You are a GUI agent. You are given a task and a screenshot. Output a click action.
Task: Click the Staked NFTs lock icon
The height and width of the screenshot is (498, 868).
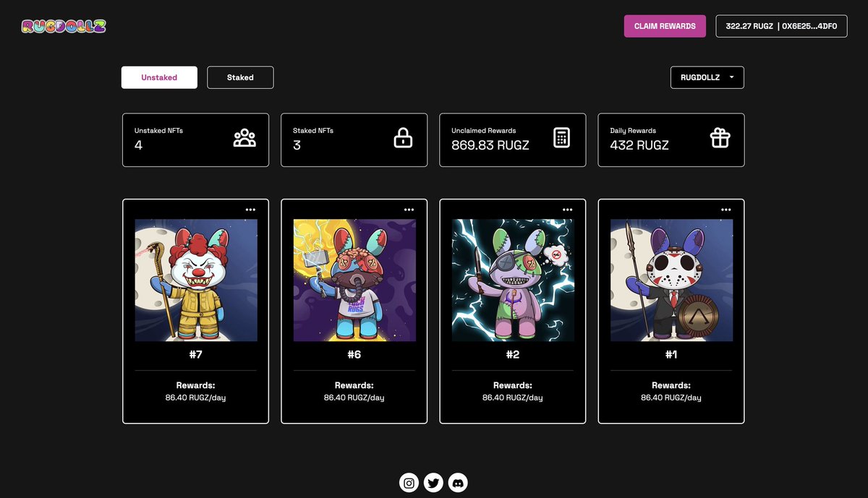coord(403,138)
